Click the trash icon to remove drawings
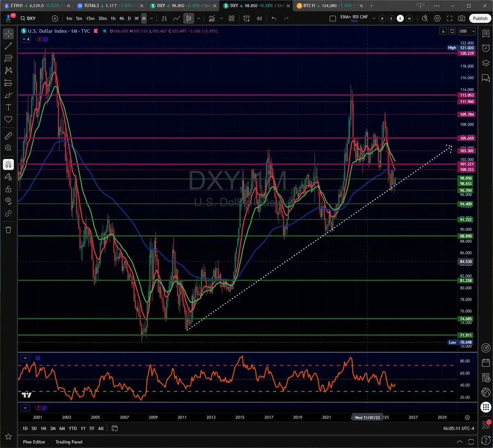This screenshot has width=493, height=448. [8, 230]
